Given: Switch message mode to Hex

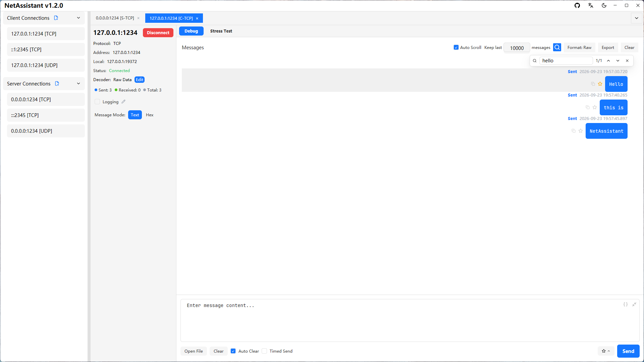Looking at the screenshot, I should point(150,115).
